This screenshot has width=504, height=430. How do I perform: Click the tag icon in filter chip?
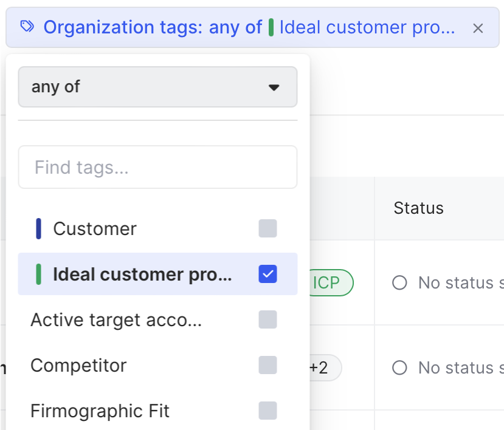pos(27,27)
